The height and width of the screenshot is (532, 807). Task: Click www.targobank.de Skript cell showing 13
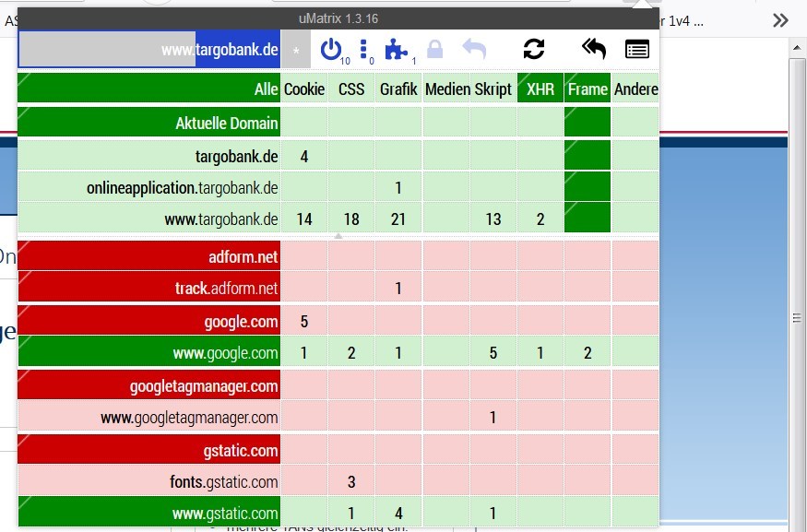(x=493, y=219)
